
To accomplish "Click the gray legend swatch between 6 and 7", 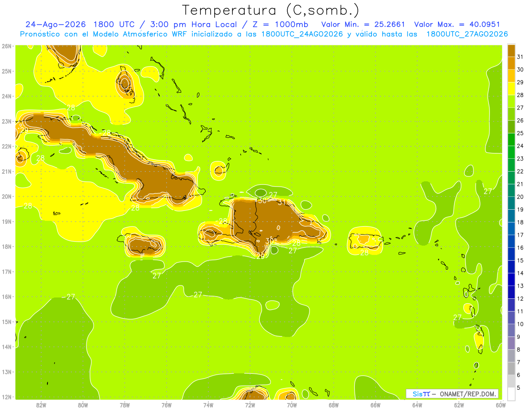I will coord(511,368).
